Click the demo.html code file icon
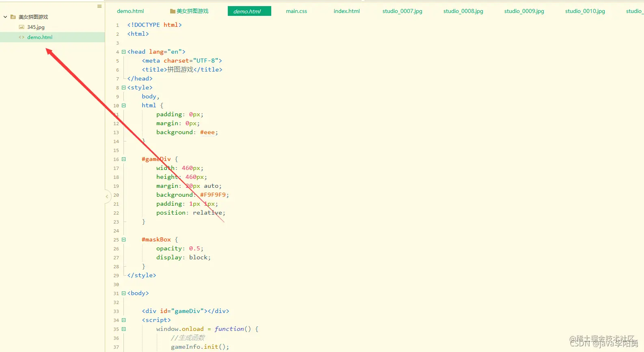Image resolution: width=644 pixels, height=352 pixels. (22, 37)
